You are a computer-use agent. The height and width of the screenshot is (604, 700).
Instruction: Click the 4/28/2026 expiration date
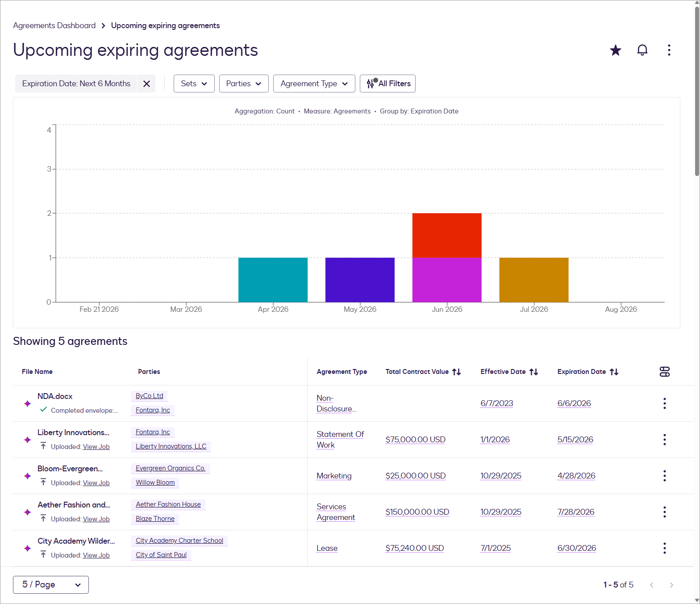(x=576, y=476)
